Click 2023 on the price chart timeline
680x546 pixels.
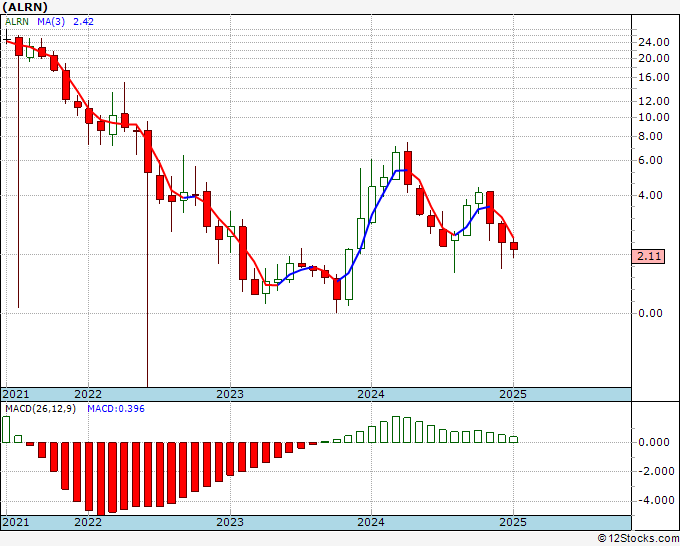(x=230, y=394)
